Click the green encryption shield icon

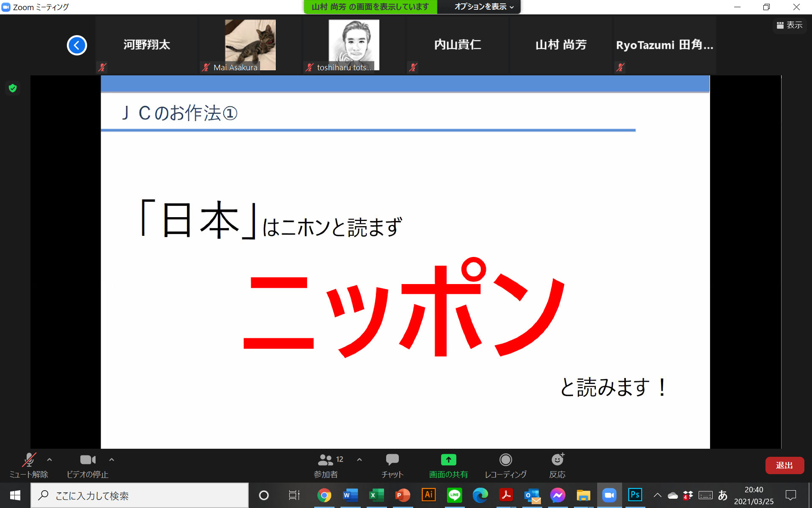point(13,88)
